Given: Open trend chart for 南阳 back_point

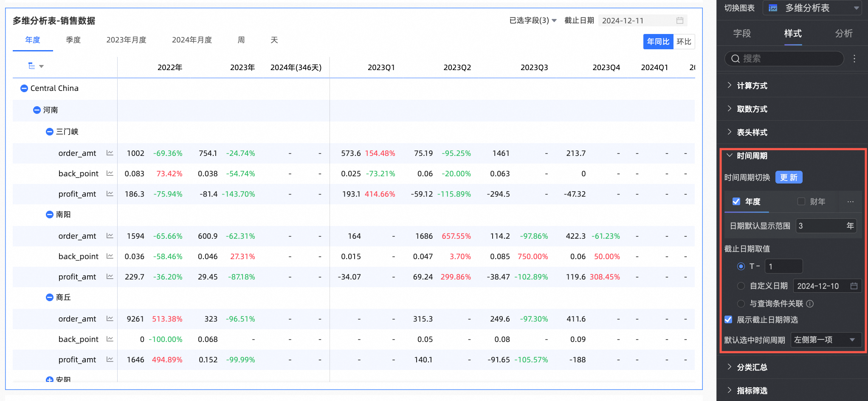Looking at the screenshot, I should click(x=110, y=256).
